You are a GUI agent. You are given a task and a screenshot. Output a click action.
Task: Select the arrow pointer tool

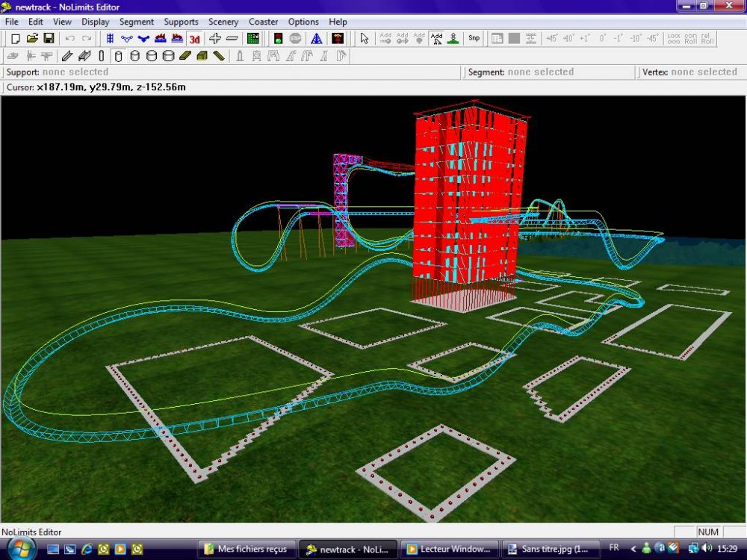coord(365,38)
